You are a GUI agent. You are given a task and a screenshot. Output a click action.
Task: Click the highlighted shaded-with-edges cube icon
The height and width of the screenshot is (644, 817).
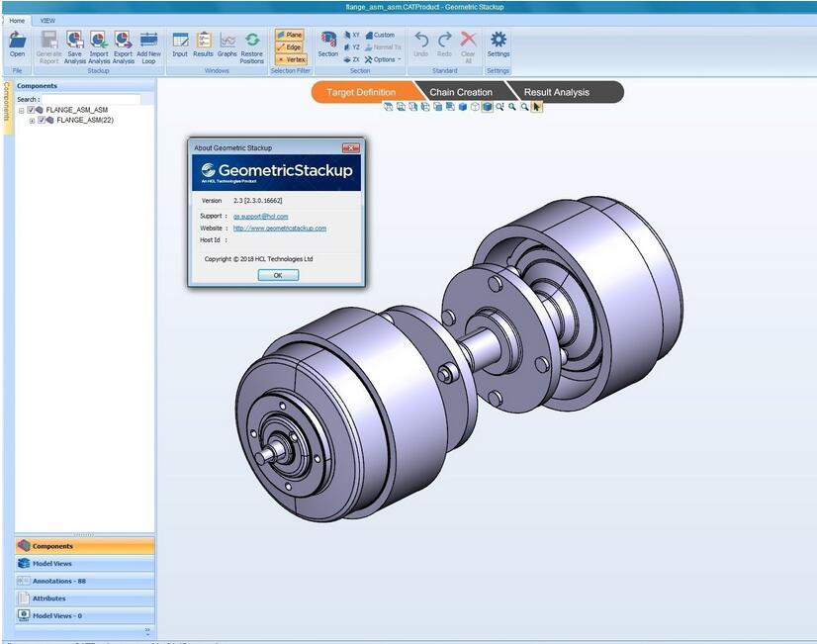coord(488,107)
